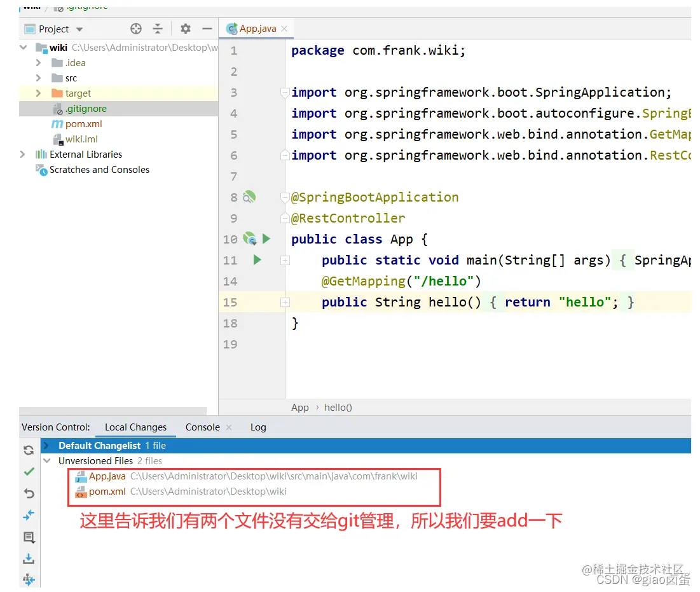This screenshot has width=700, height=592.
Task: Select App.java in Unversioned Files
Action: coord(107,476)
